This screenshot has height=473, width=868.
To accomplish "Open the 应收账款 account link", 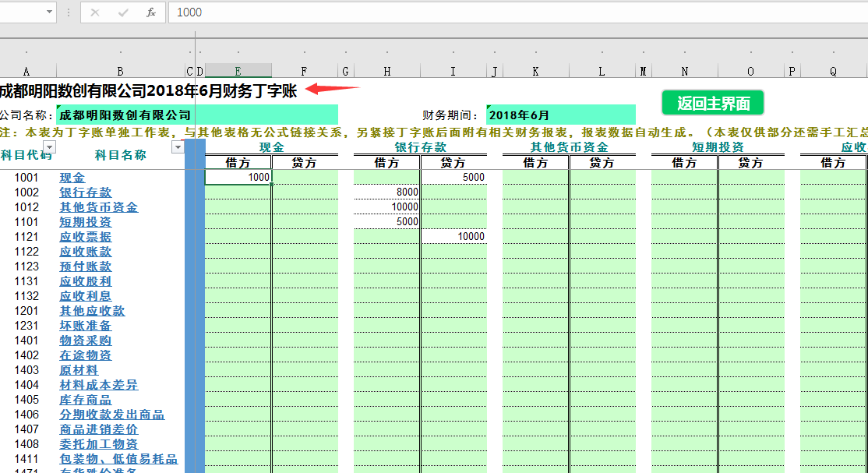I will point(85,252).
